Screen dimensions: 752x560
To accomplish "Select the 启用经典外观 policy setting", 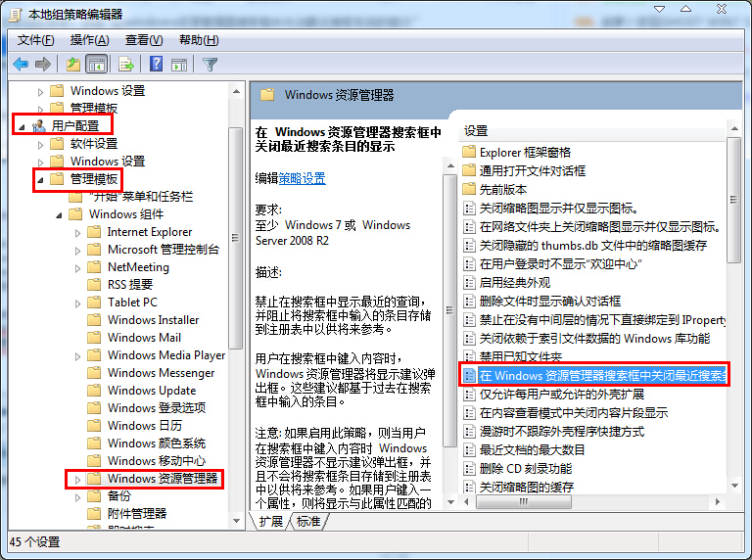I will tap(518, 283).
